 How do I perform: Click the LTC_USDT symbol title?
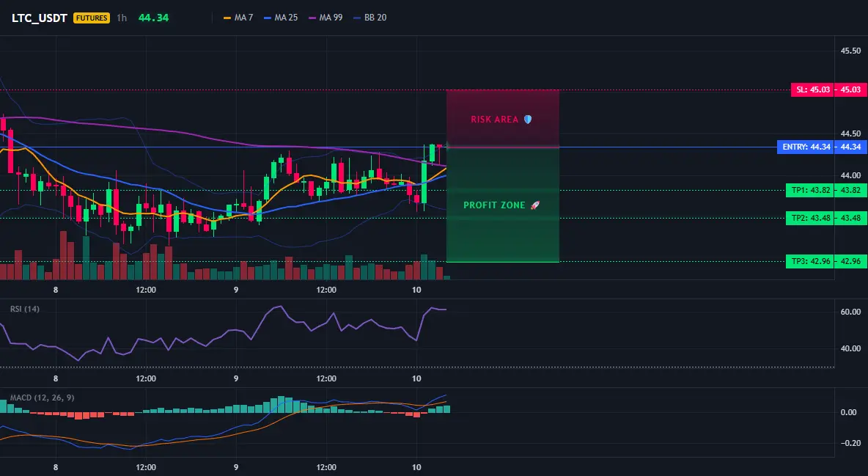pos(40,18)
